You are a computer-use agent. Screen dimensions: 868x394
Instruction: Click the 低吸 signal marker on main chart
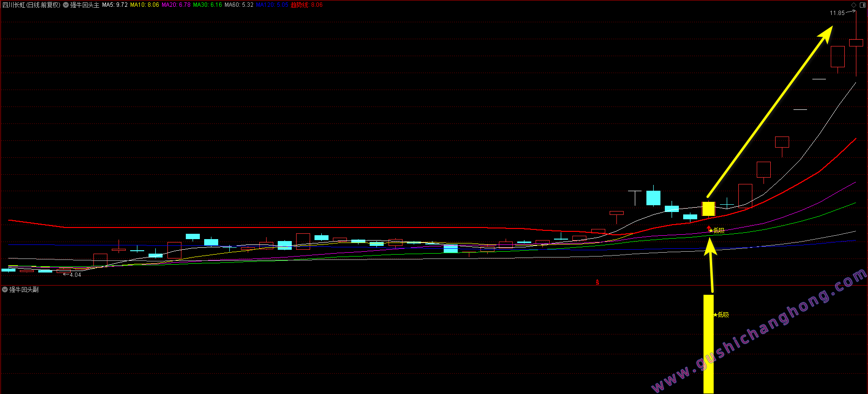(717, 230)
